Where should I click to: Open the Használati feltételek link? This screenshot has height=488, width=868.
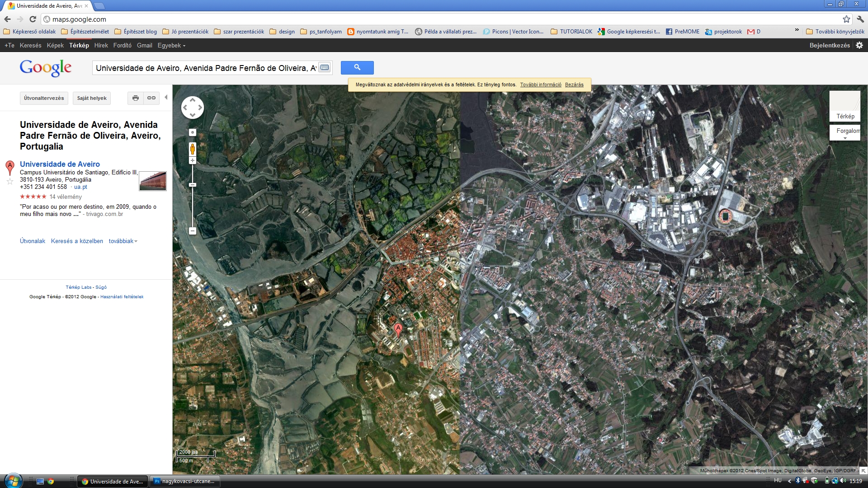[x=122, y=297]
